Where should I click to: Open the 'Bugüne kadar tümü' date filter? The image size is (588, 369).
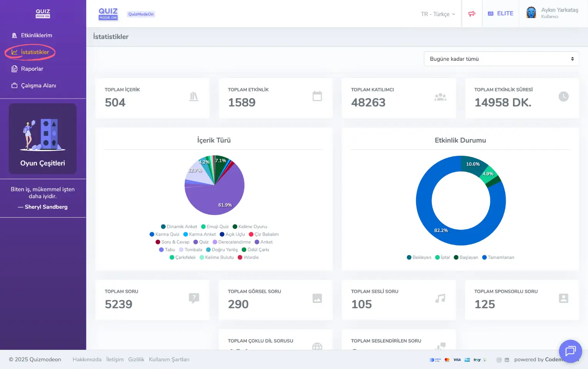[501, 58]
